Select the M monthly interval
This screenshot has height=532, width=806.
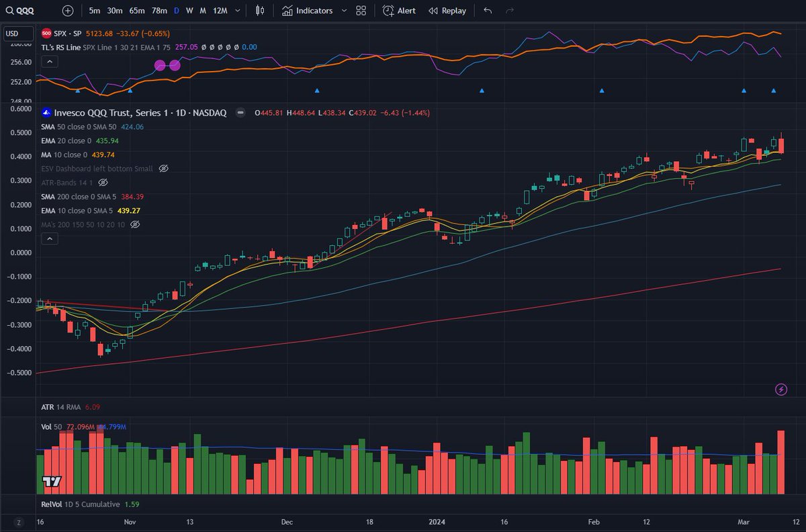pos(203,11)
